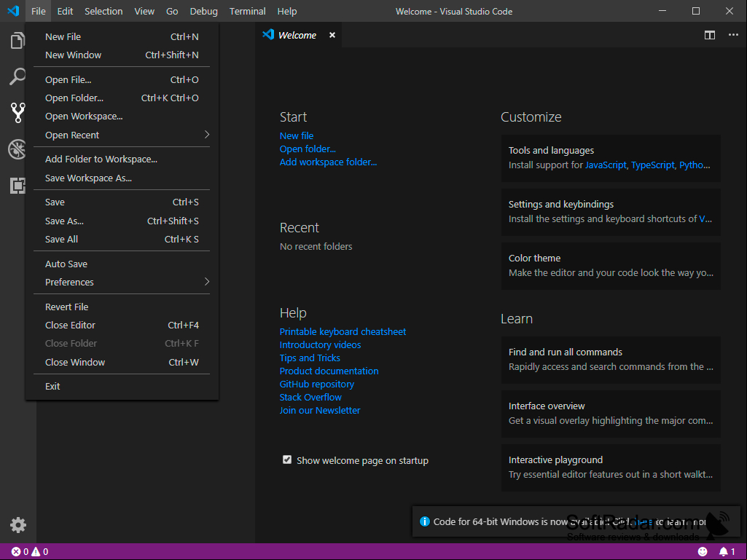The height and width of the screenshot is (560, 747).
Task: Click the Open folder... link
Action: 308,149
